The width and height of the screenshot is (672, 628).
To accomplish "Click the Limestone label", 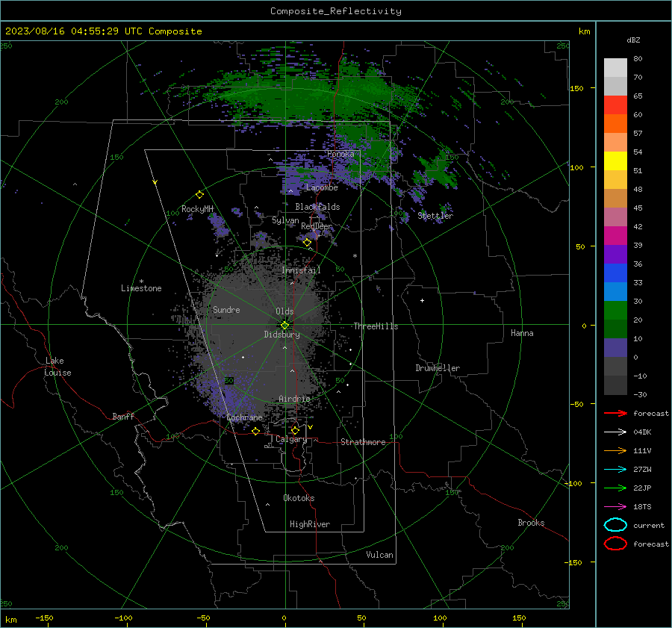I will [141, 288].
